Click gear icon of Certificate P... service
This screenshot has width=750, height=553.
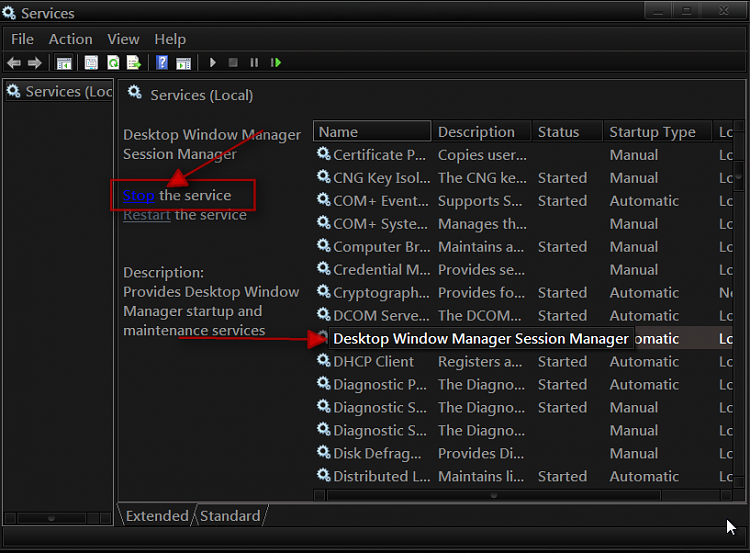click(x=323, y=154)
